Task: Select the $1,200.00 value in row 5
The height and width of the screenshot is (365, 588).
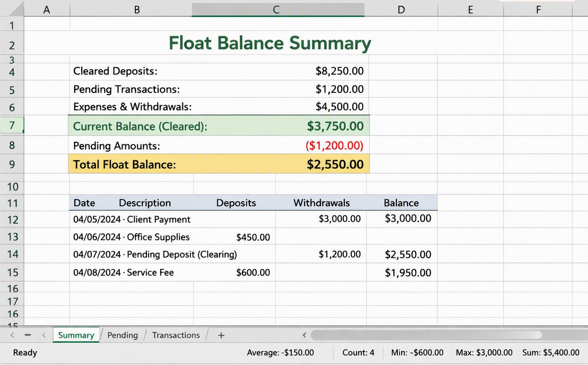Action: pyautogui.click(x=340, y=89)
